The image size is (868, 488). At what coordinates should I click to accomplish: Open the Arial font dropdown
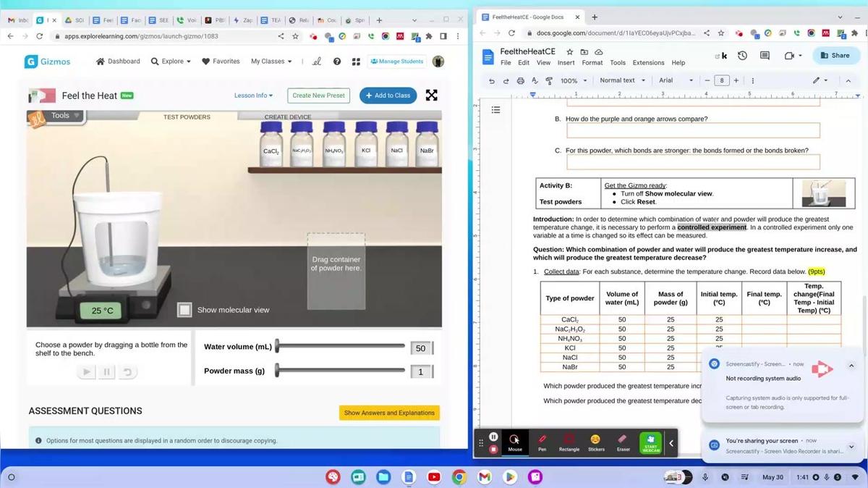tap(676, 81)
